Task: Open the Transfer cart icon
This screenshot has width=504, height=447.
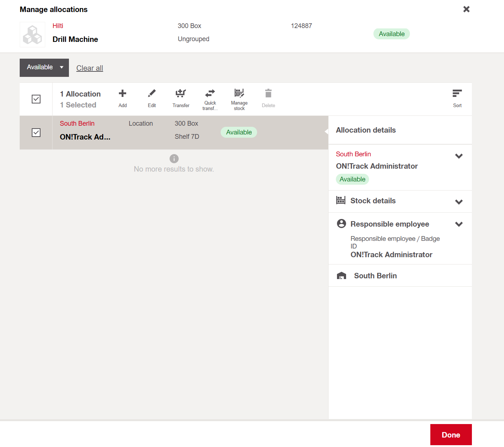Action: point(181,94)
